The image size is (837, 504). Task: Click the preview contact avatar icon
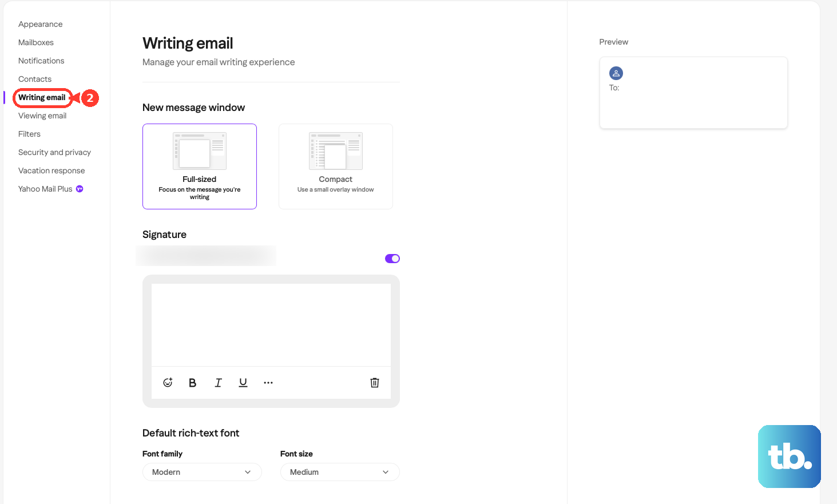[x=616, y=73]
